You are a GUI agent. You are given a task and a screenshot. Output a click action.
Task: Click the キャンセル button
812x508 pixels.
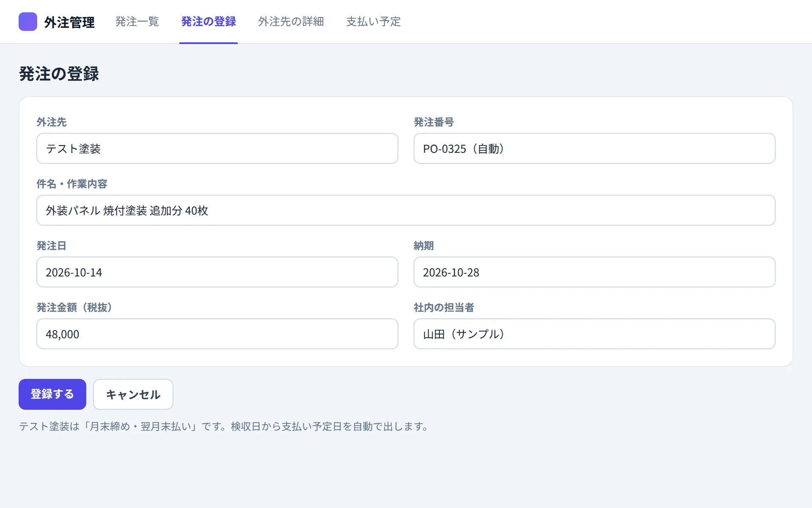click(x=133, y=394)
